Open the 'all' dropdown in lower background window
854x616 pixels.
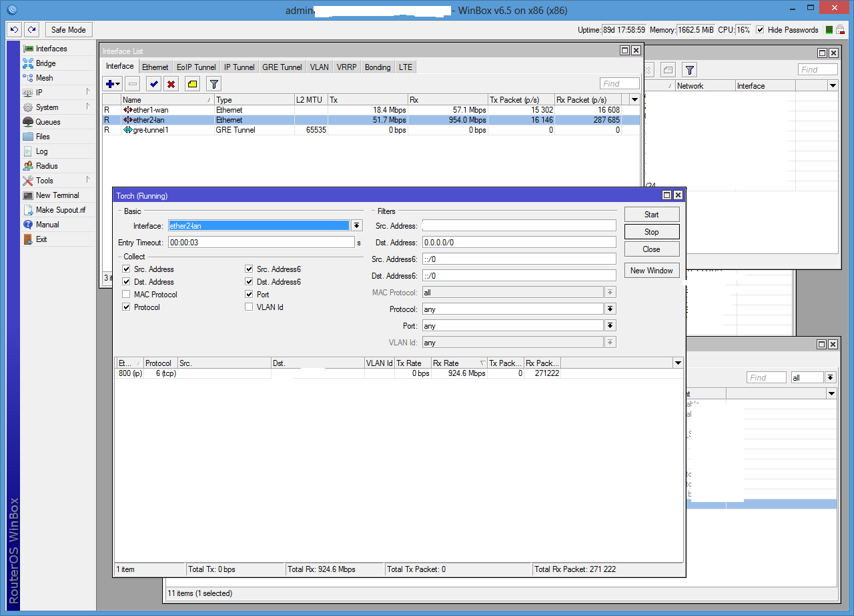click(x=830, y=377)
